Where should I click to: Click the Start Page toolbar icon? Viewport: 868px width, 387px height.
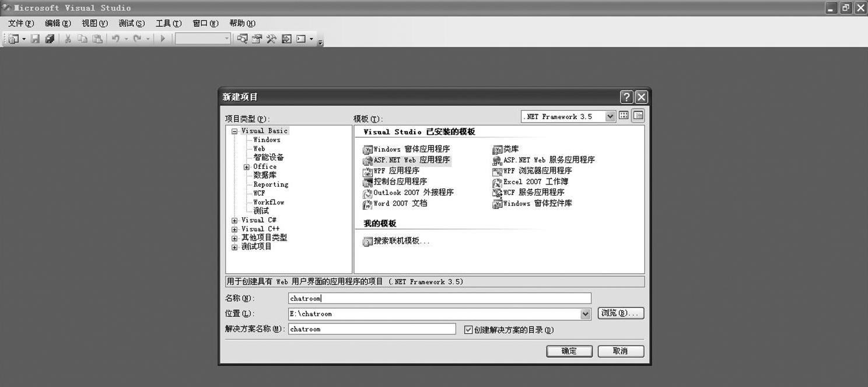(x=286, y=39)
